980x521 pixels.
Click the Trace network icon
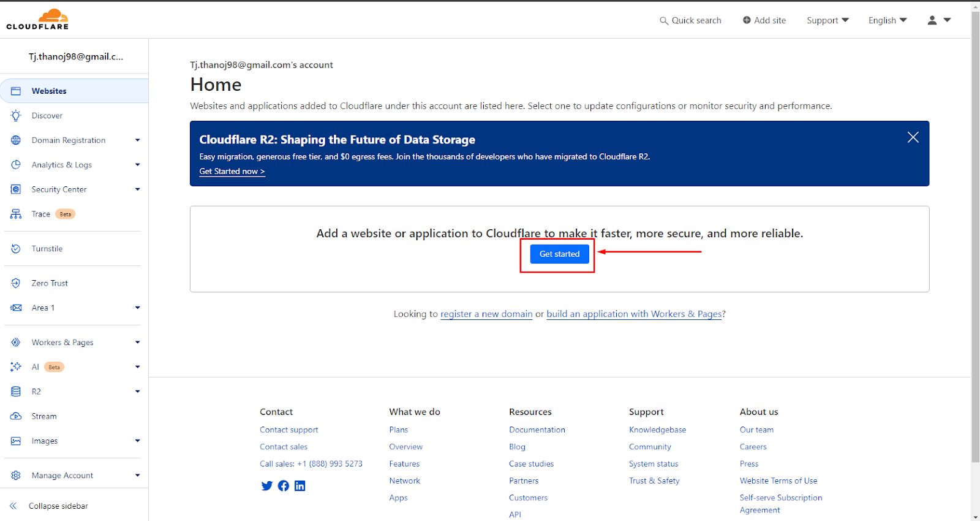point(16,214)
